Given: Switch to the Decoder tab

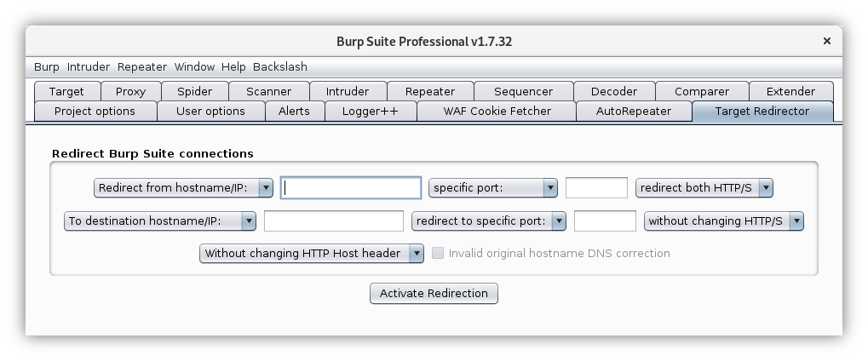Looking at the screenshot, I should click(x=614, y=91).
